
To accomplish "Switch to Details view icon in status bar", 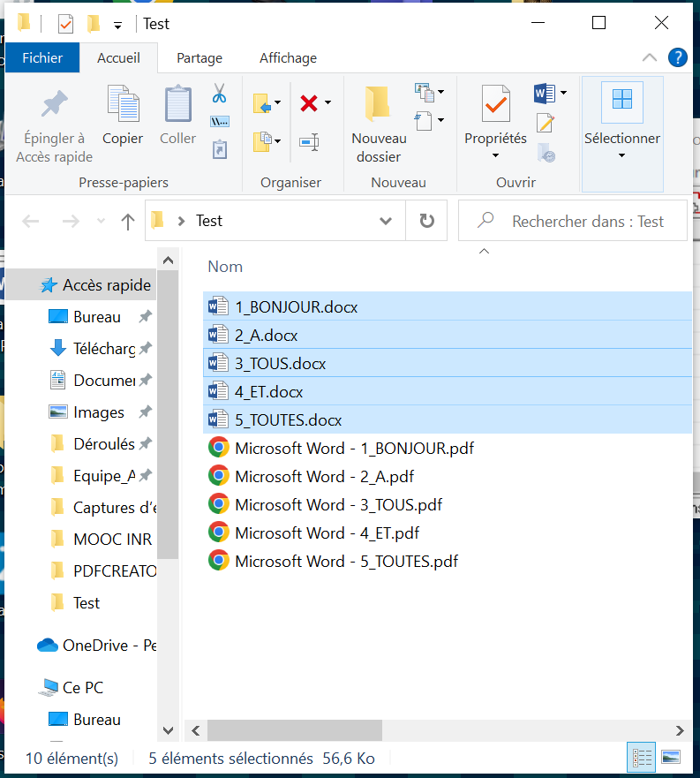I will tap(642, 757).
